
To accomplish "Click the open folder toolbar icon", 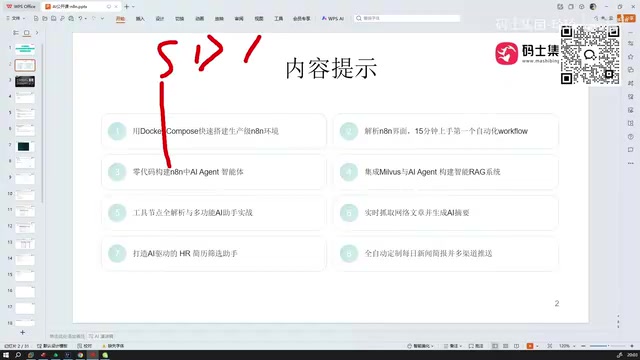I will pos(44,18).
